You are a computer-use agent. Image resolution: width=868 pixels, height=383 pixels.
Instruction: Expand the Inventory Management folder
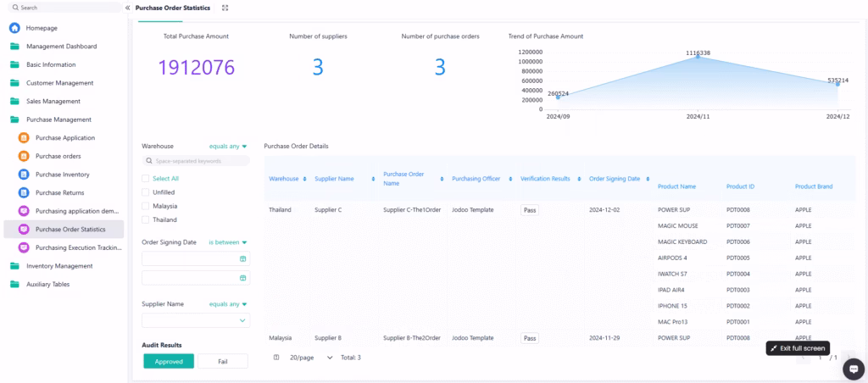pyautogui.click(x=59, y=266)
